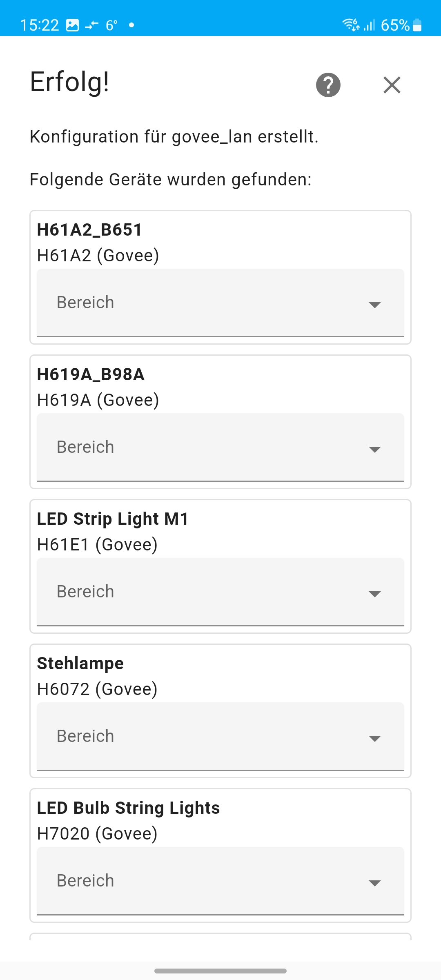
Task: Tap the LED Strip Light M1 title
Action: tap(113, 519)
